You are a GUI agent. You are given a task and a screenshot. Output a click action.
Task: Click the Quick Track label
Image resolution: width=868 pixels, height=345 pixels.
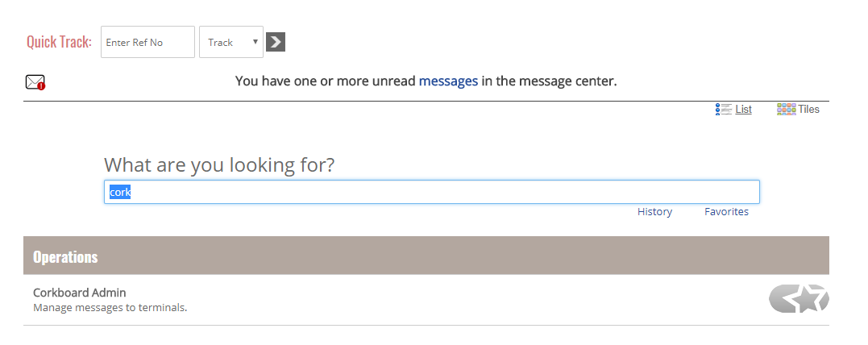pos(59,42)
